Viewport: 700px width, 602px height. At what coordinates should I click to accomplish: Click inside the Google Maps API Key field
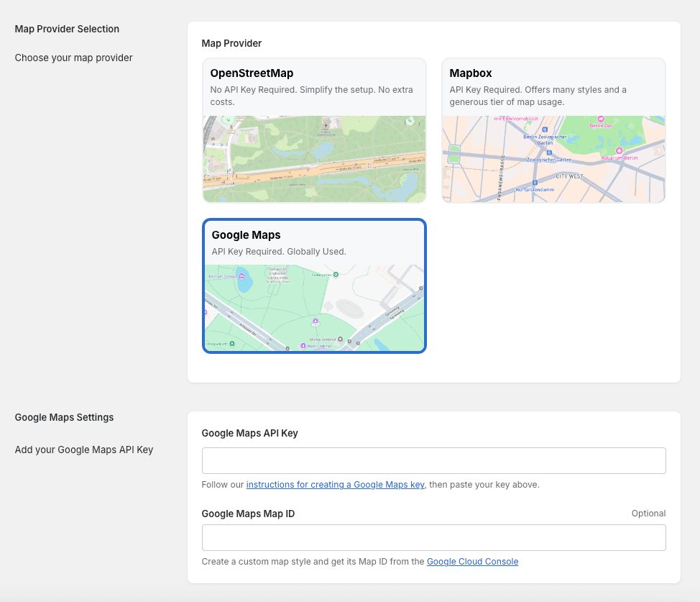(x=433, y=460)
